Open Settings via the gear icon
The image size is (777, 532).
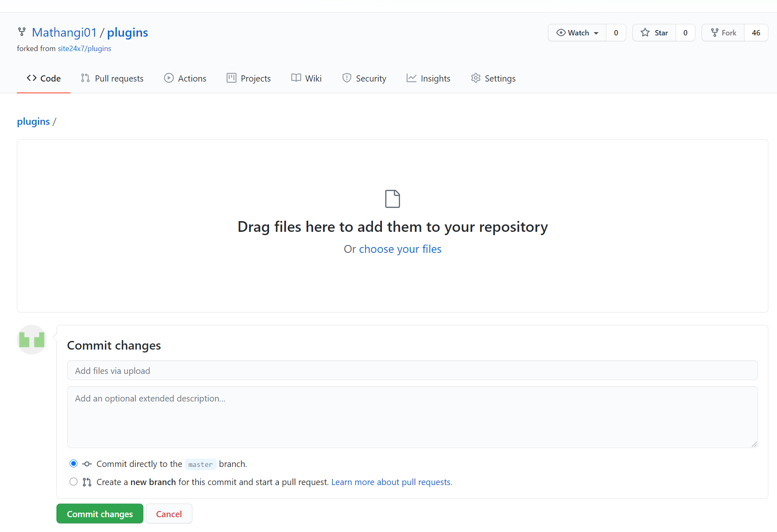pos(475,78)
